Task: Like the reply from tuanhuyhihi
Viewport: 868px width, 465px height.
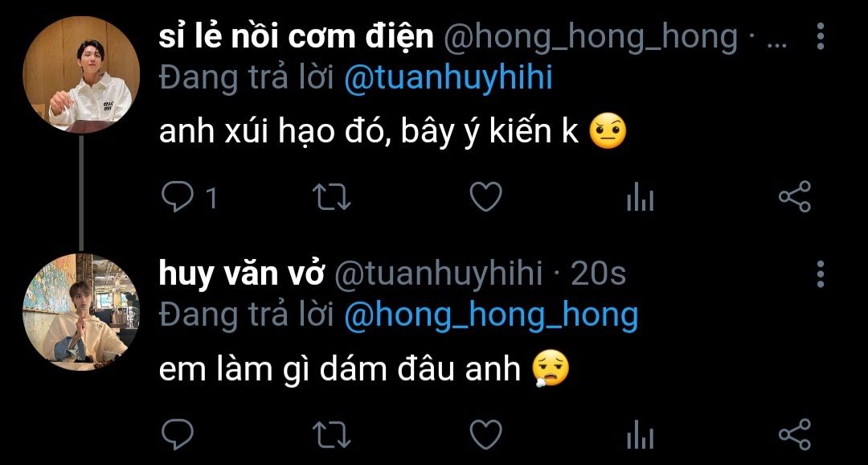Action: [485, 434]
